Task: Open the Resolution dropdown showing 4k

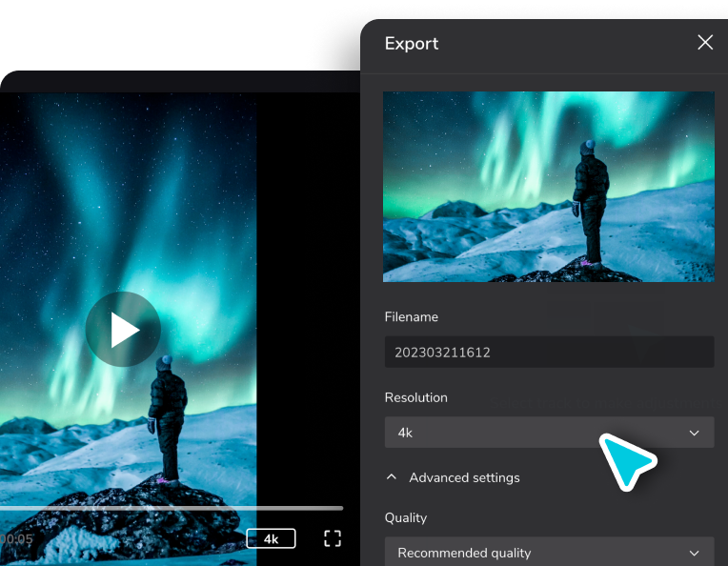Action: coord(549,433)
